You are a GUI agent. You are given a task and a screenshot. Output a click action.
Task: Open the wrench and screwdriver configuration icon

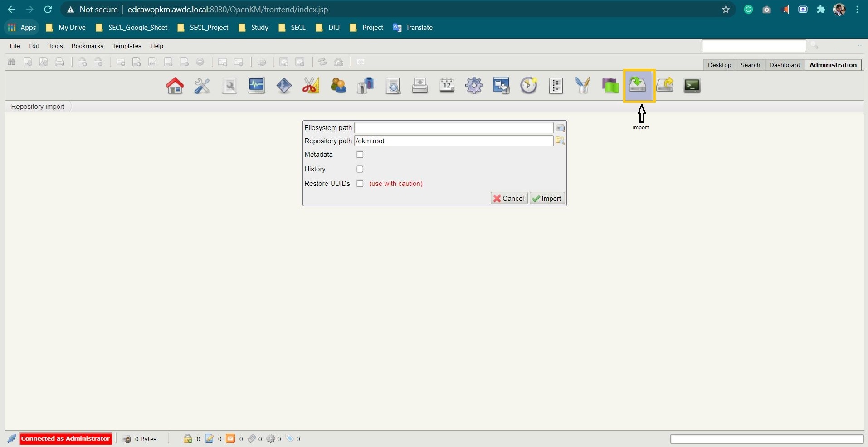click(202, 86)
